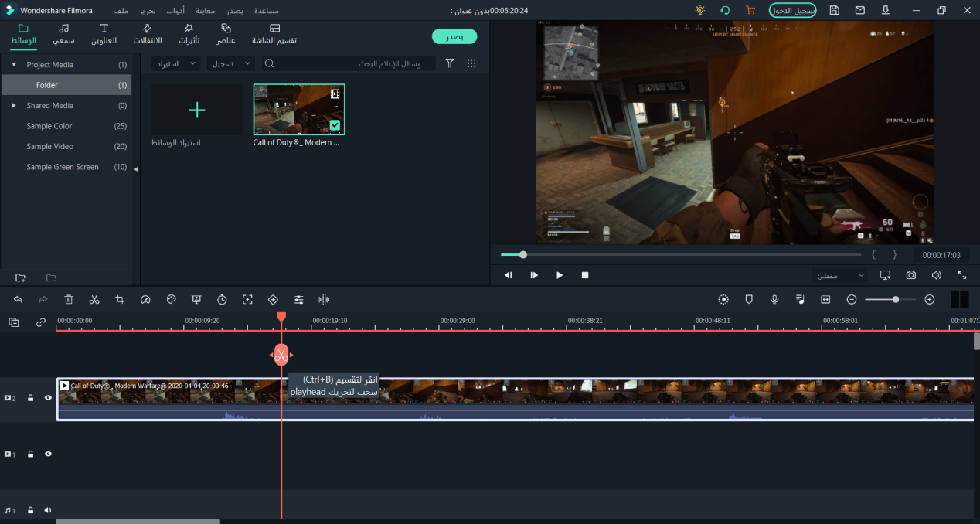Open the filter icon in media panel
980x524 pixels.
(x=450, y=63)
